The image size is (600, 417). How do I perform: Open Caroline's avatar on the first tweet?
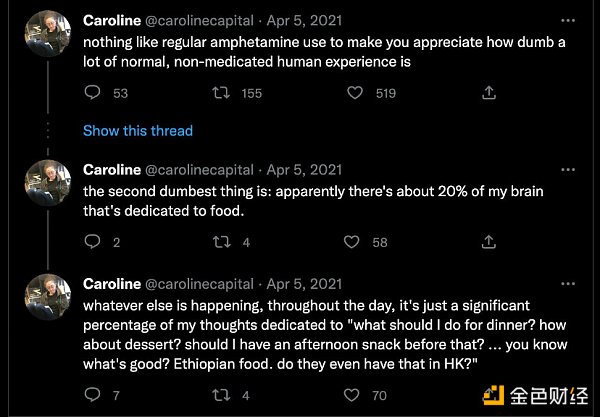pos(45,35)
